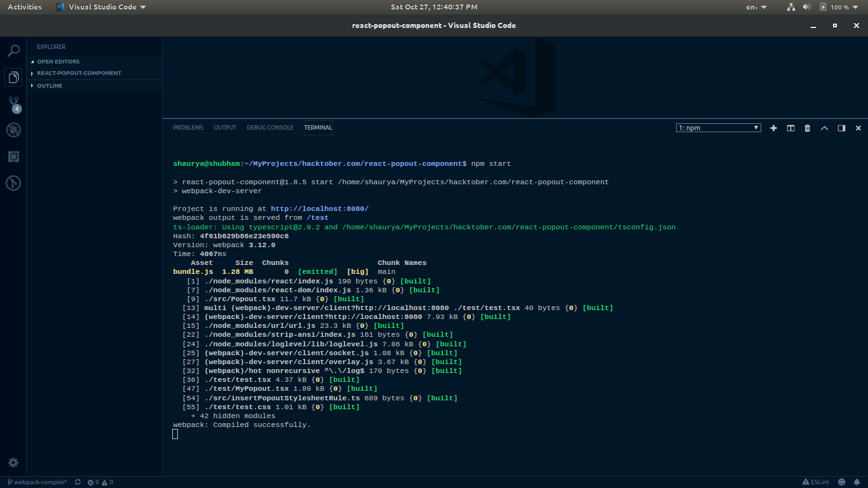The height and width of the screenshot is (488, 868).
Task: Click the ESLint status indicator
Action: pos(815,482)
